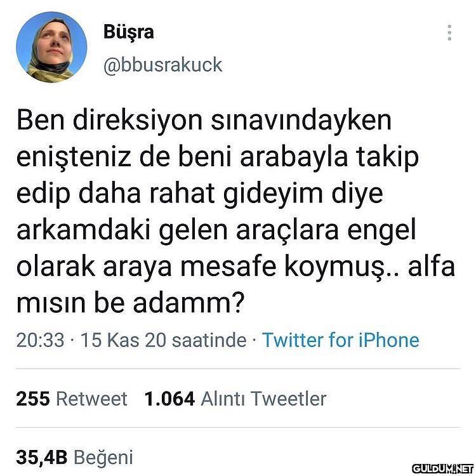Click the Retweet label

pyautogui.click(x=91, y=399)
